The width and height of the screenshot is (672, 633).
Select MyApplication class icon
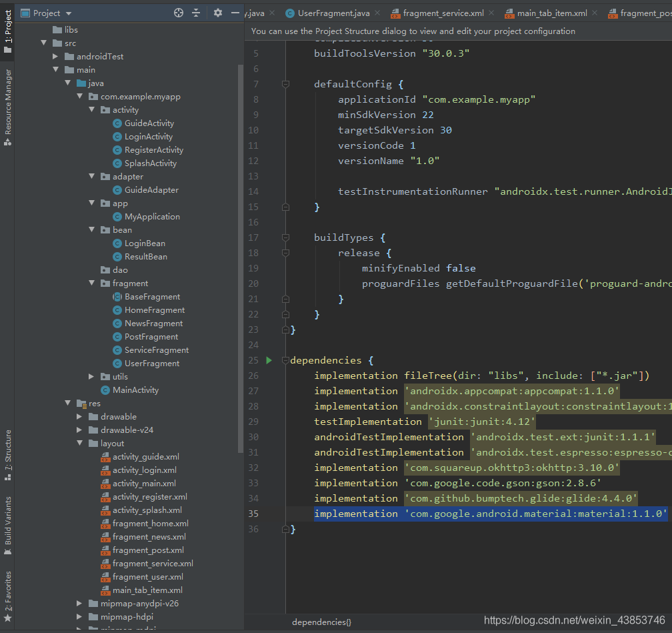(x=117, y=217)
